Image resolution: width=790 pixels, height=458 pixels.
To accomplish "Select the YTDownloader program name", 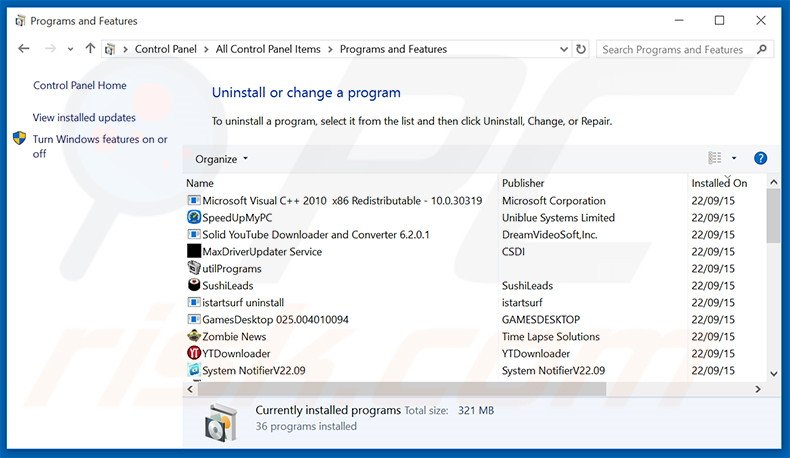I will [236, 353].
